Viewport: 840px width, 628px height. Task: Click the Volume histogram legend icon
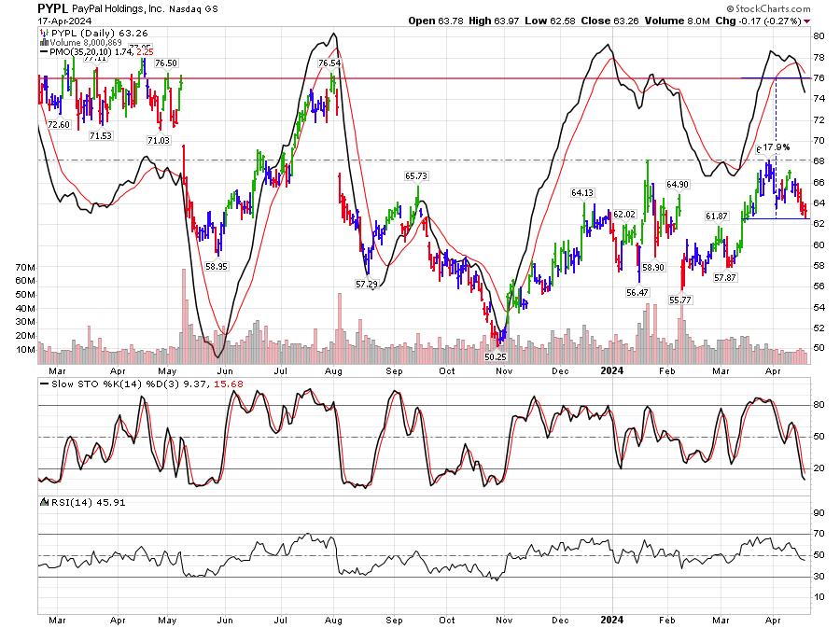(43, 41)
